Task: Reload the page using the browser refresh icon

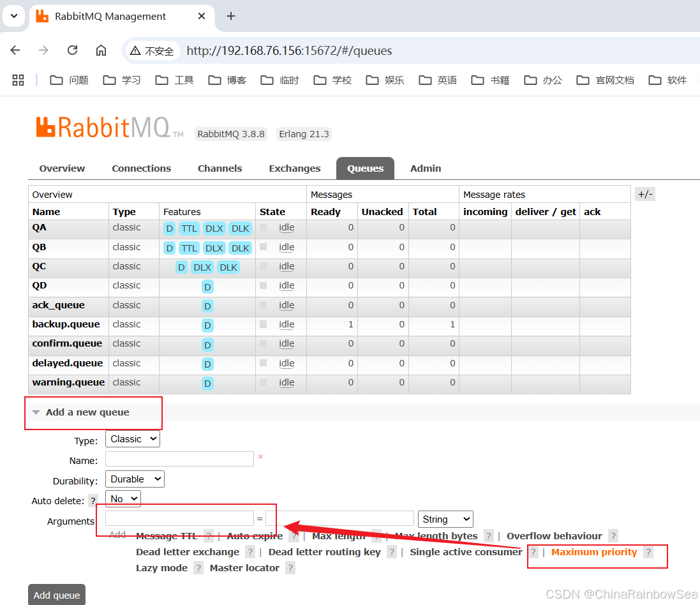Action: coord(72,50)
